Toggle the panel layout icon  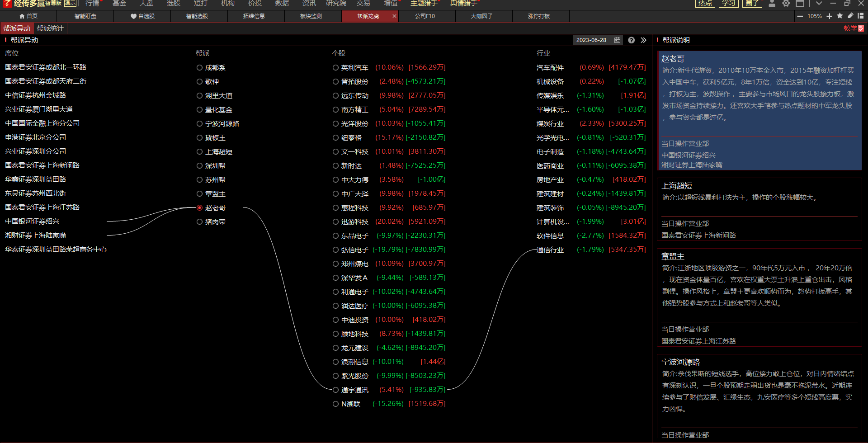point(860,16)
